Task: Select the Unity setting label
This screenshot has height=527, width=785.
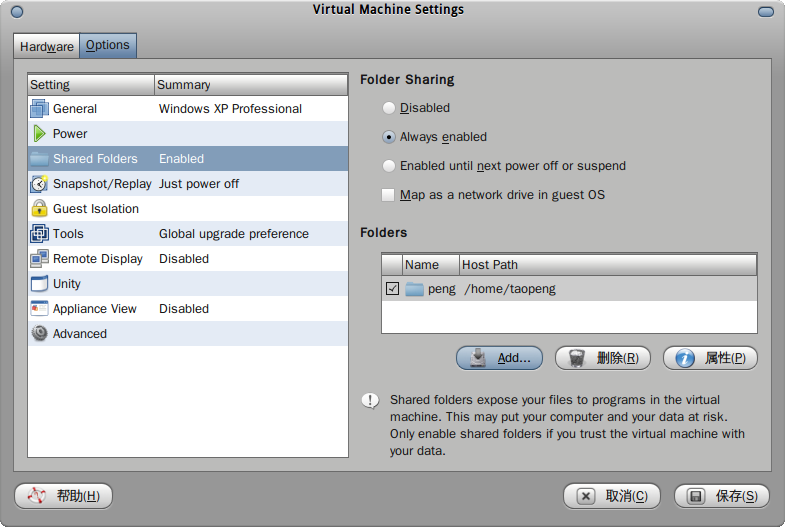Action: (67, 284)
